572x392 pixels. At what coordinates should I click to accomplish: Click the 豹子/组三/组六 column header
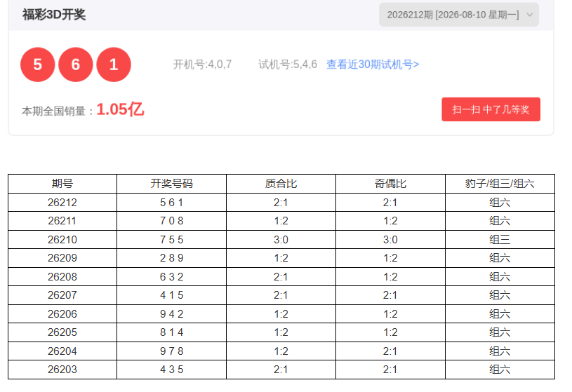(500, 184)
